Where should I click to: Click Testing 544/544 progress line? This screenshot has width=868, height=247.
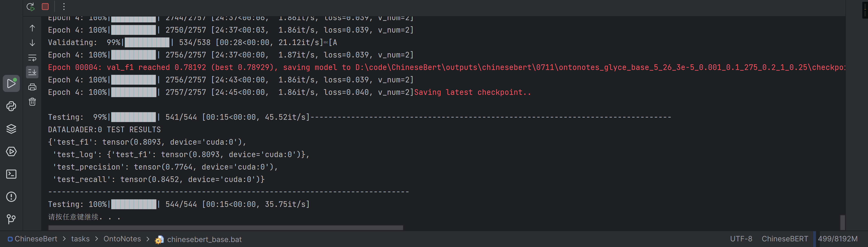[x=179, y=204]
